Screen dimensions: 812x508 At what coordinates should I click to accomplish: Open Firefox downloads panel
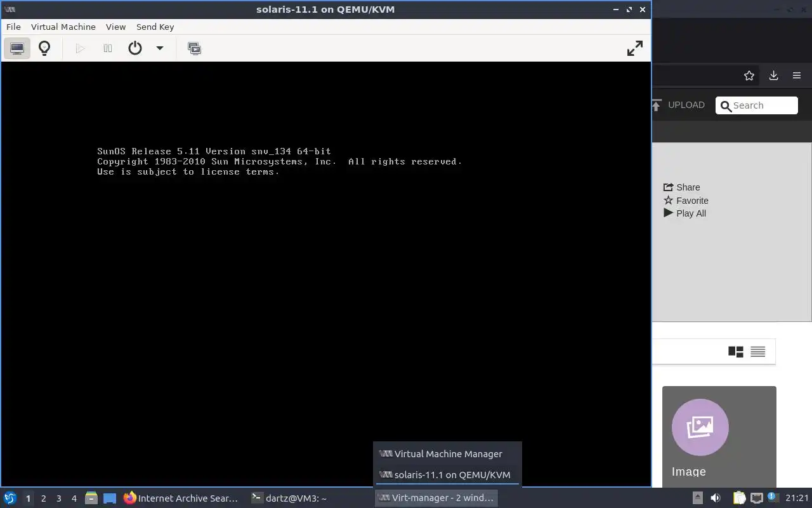pyautogui.click(x=773, y=76)
